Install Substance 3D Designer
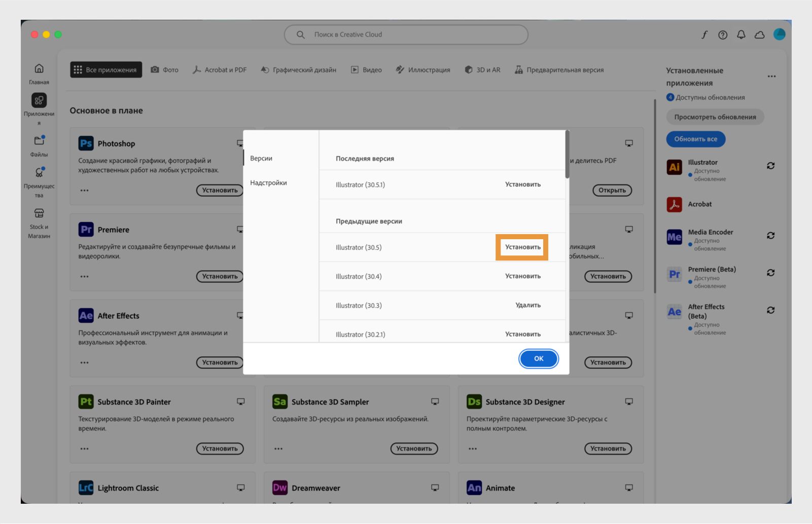This screenshot has width=812, height=524. pos(608,448)
